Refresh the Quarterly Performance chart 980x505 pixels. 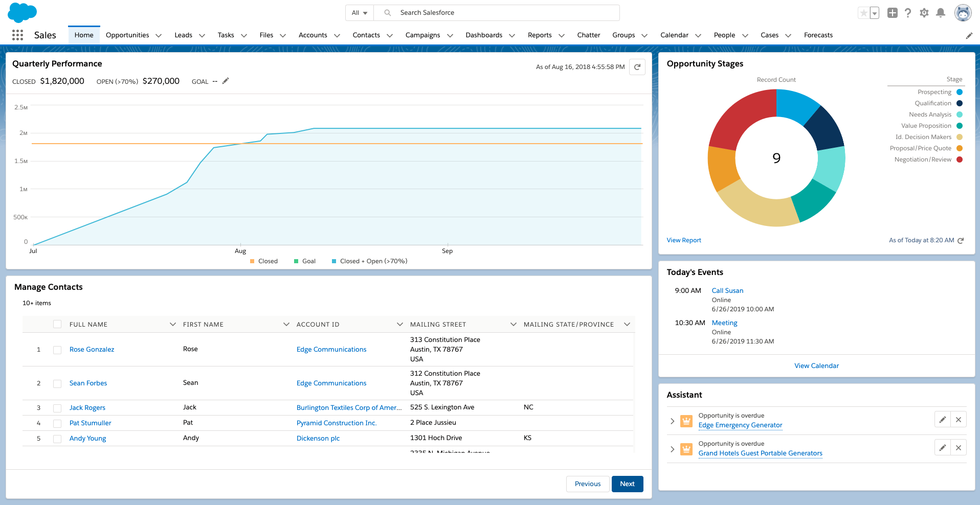coord(637,67)
